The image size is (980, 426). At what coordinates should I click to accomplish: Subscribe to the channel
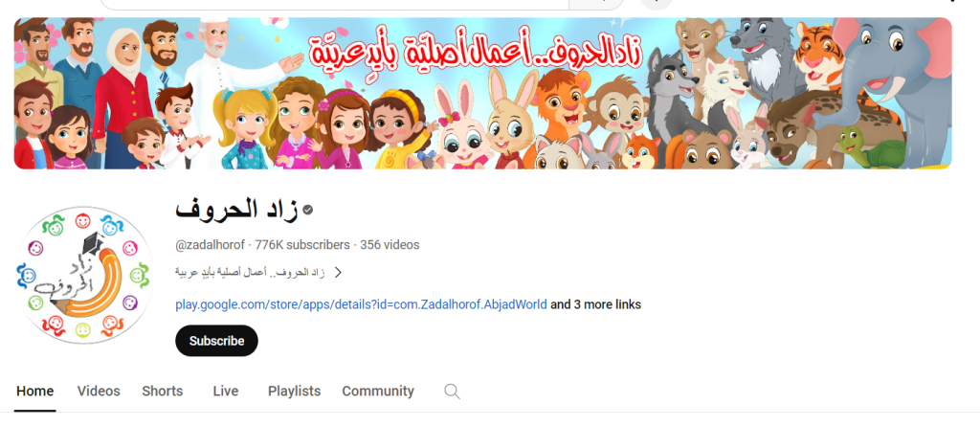coord(216,341)
